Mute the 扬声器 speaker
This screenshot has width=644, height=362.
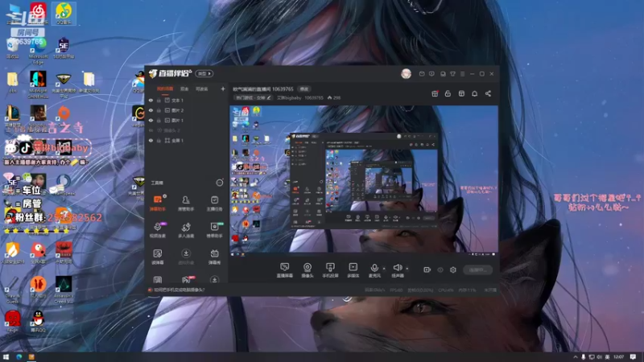pyautogui.click(x=397, y=270)
